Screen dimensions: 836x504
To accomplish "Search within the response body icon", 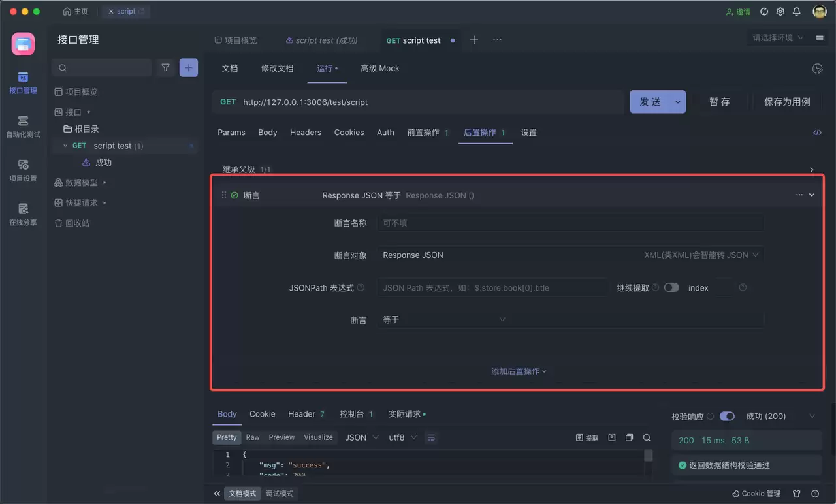I will (647, 437).
